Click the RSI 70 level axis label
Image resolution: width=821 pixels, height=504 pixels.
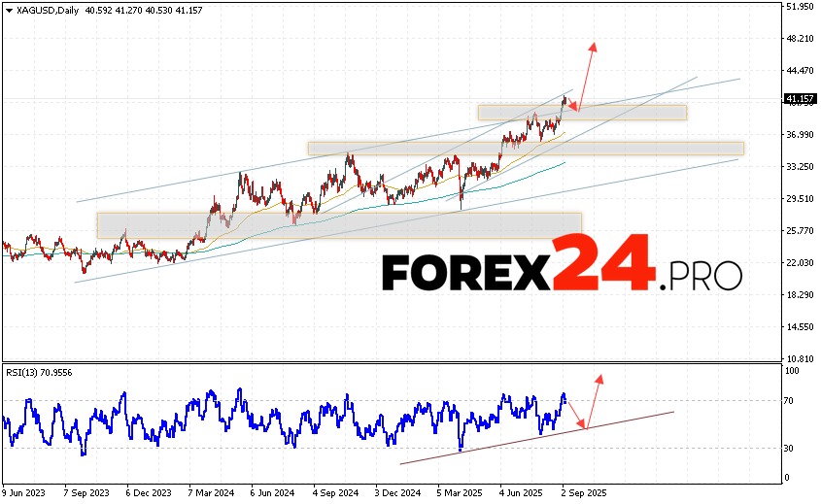(792, 400)
